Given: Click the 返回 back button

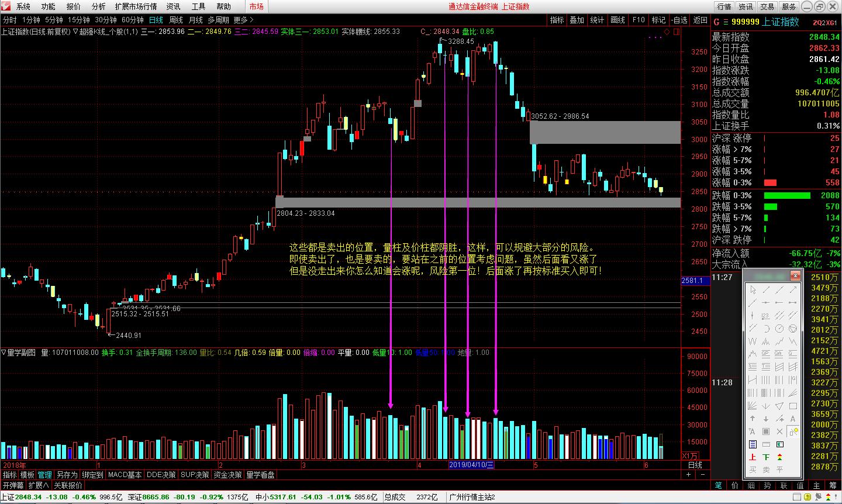Looking at the screenshot, I should point(700,20).
